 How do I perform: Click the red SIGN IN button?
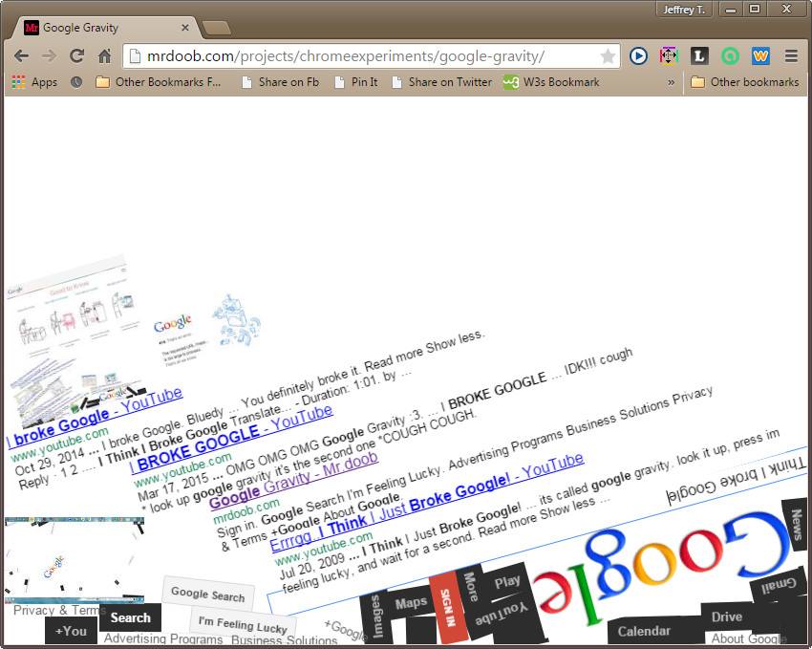448,608
